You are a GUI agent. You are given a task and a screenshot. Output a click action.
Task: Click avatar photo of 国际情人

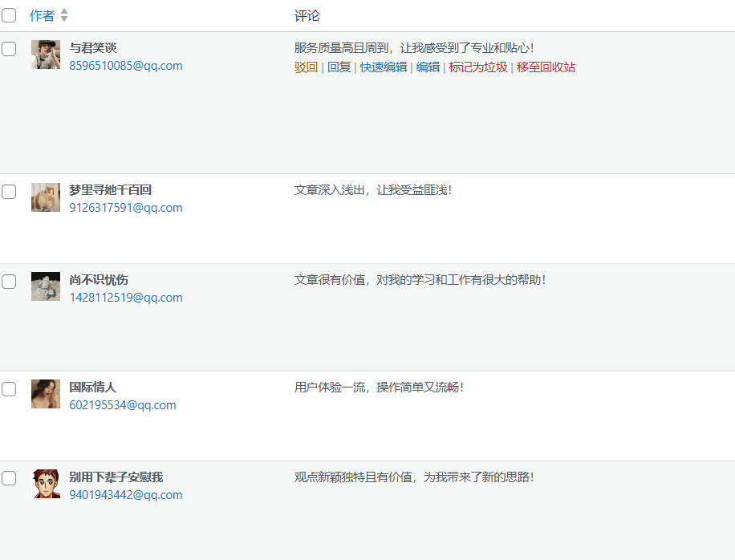46,394
